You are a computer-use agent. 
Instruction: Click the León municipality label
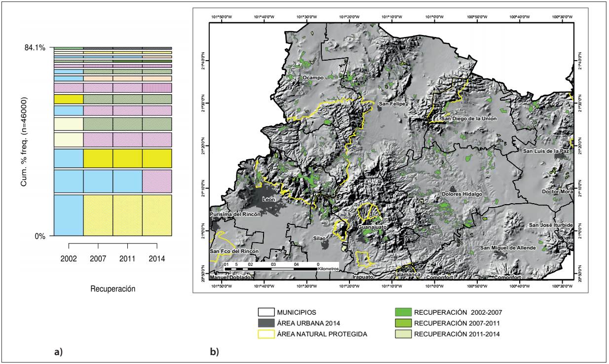pyautogui.click(x=269, y=200)
